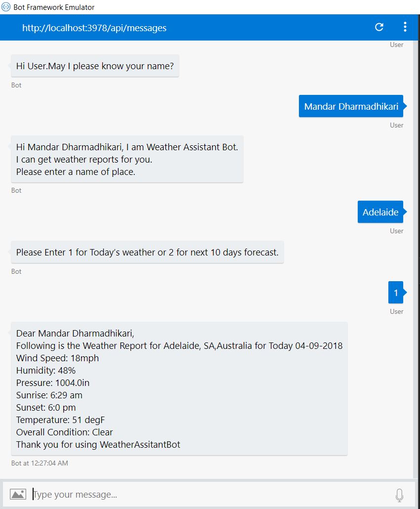Screen dimensions: 420x509
Task: Click the localhost:3978 endpoint URL
Action: pos(94,28)
